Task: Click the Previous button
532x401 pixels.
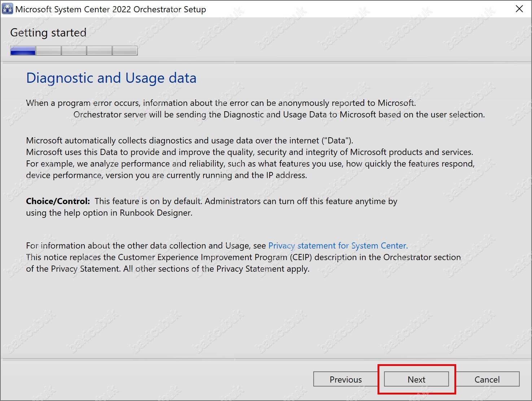Action: coord(345,379)
